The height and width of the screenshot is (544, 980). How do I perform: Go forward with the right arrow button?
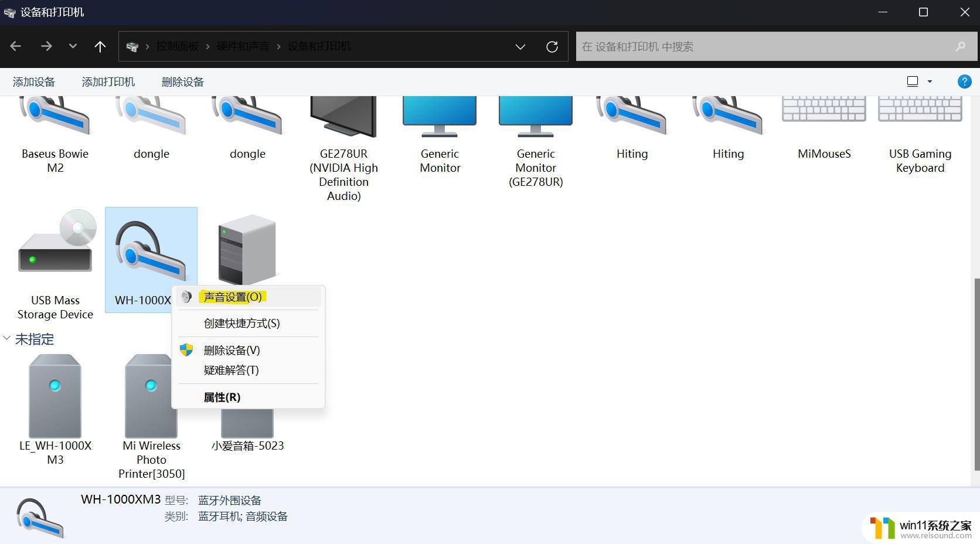click(46, 46)
